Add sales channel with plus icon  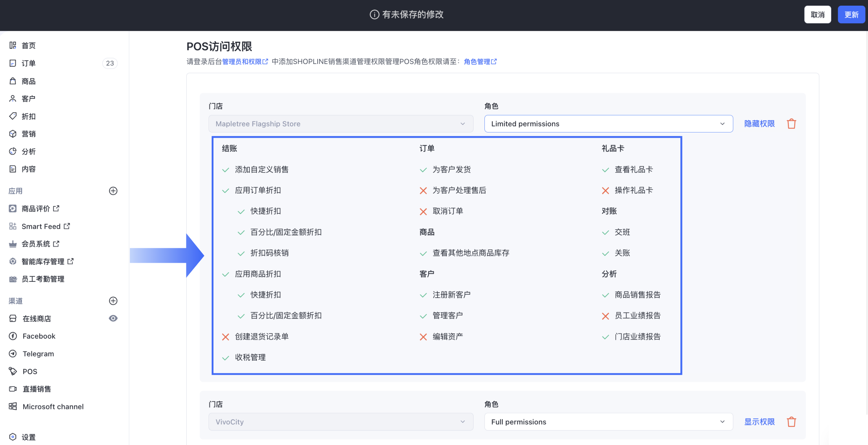(x=113, y=301)
